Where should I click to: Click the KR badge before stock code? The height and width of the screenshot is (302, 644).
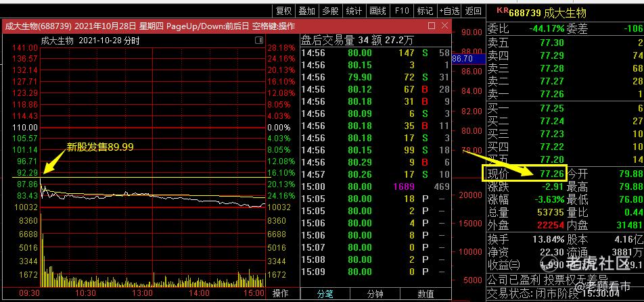(503, 10)
